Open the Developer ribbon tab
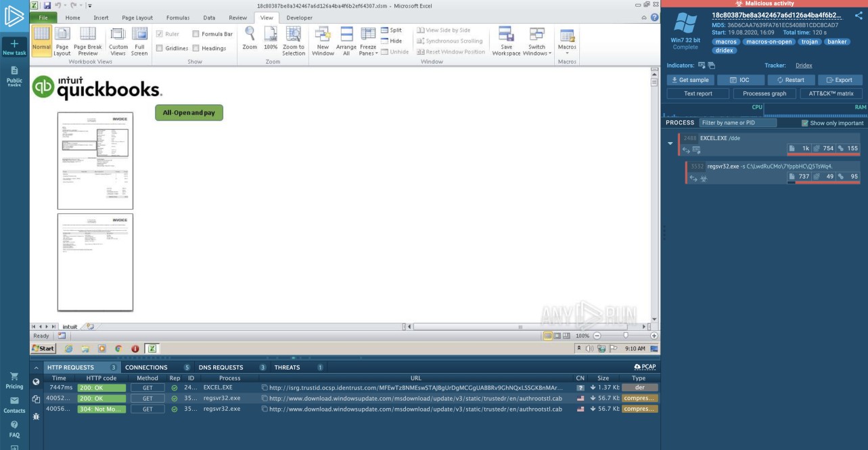The width and height of the screenshot is (868, 450). pos(299,18)
